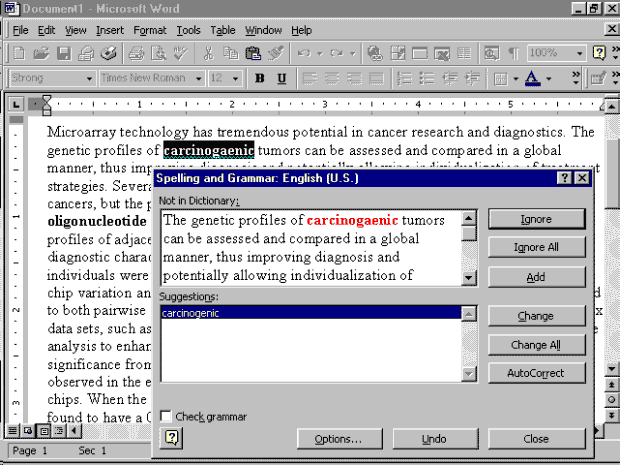Open a file with the Open folder icon
This screenshot has height=465, width=620.
coord(41,53)
